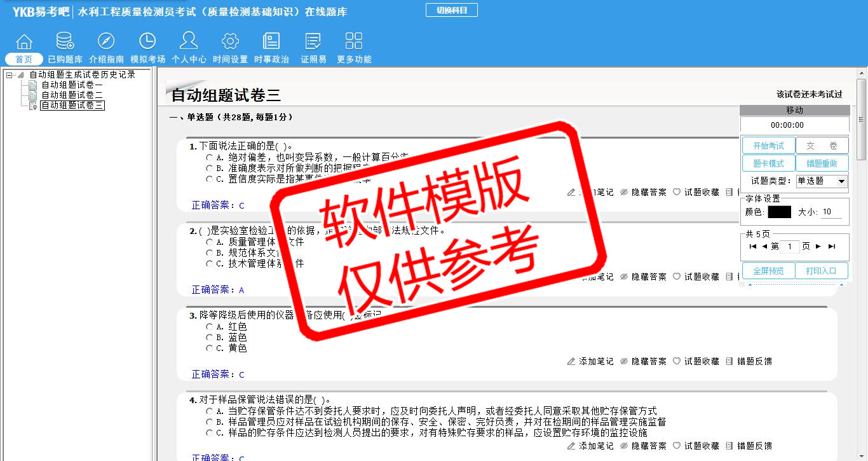Viewport: 868px width, 461px height.
Task: Click the black font color swatch
Action: point(779,212)
